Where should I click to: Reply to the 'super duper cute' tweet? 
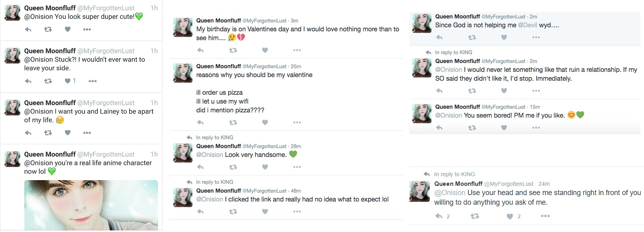click(x=28, y=29)
